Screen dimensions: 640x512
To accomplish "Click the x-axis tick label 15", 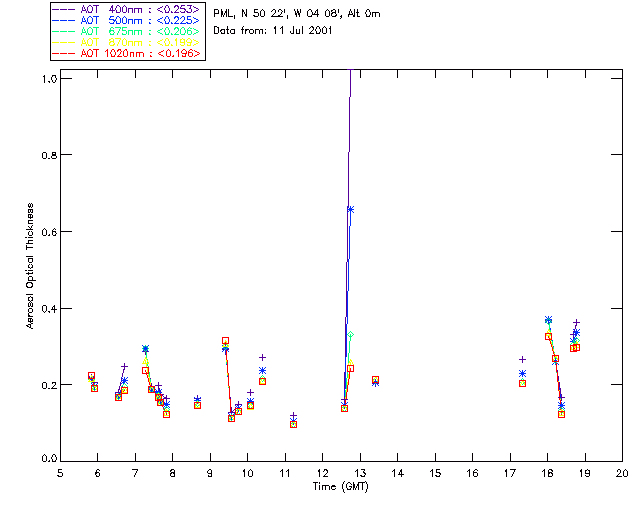I will 435,472.
